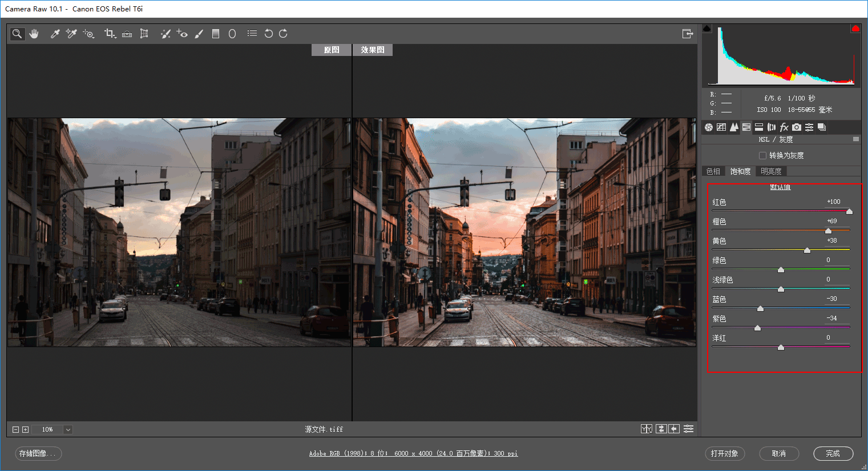Select the Graduated Filter tool
This screenshot has width=868, height=471.
tap(216, 34)
